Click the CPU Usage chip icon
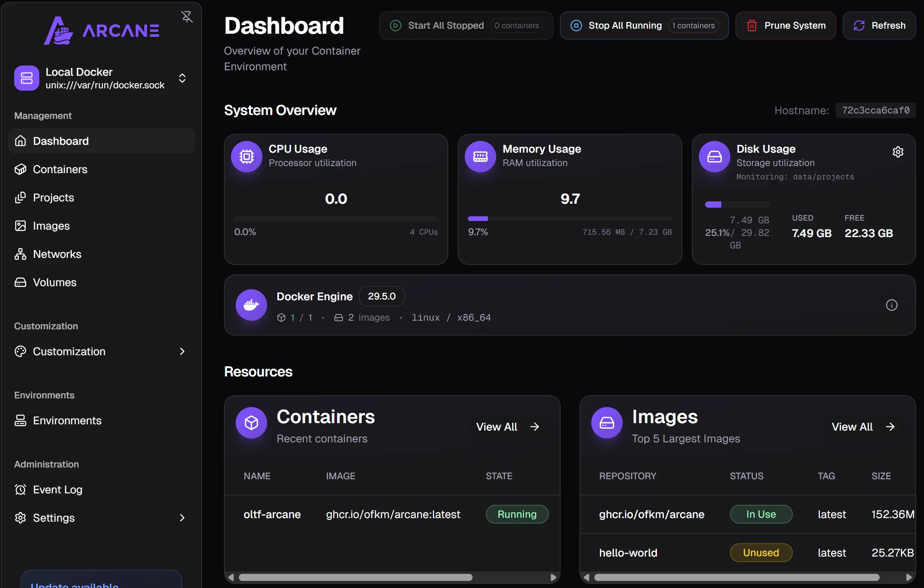 (x=247, y=157)
